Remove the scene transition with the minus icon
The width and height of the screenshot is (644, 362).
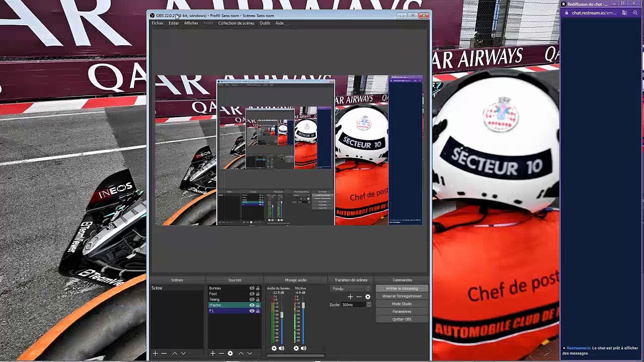click(359, 297)
